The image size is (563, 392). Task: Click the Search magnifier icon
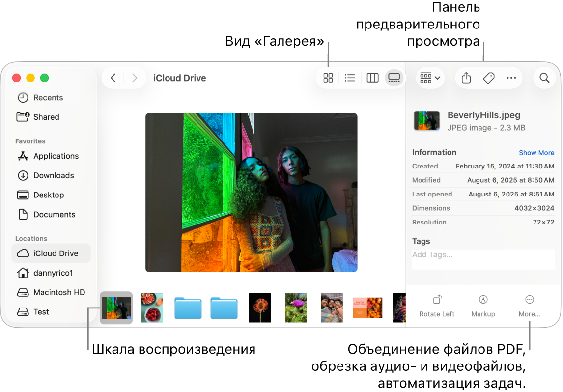coord(544,78)
